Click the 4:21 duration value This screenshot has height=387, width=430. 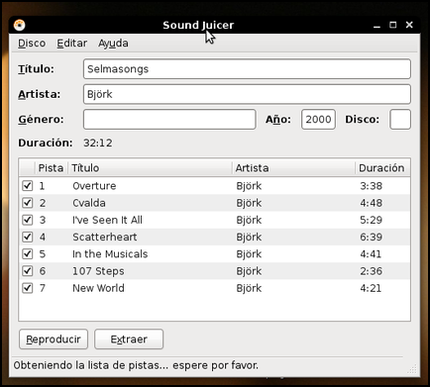tap(370, 288)
